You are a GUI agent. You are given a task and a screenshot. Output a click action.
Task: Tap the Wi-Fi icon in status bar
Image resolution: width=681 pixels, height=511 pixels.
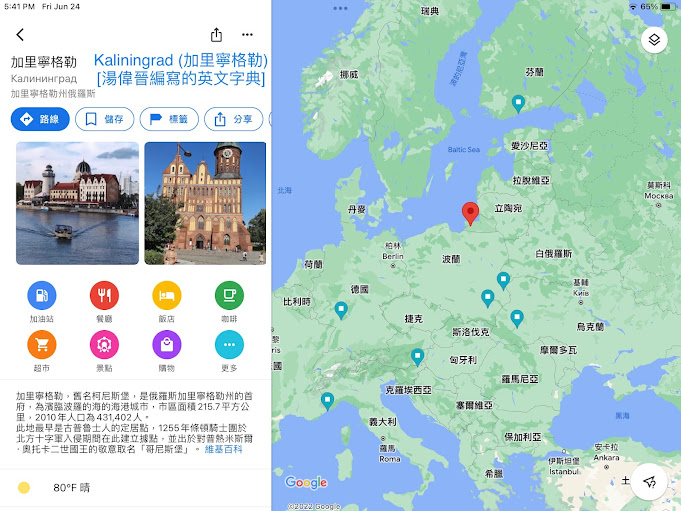click(633, 7)
